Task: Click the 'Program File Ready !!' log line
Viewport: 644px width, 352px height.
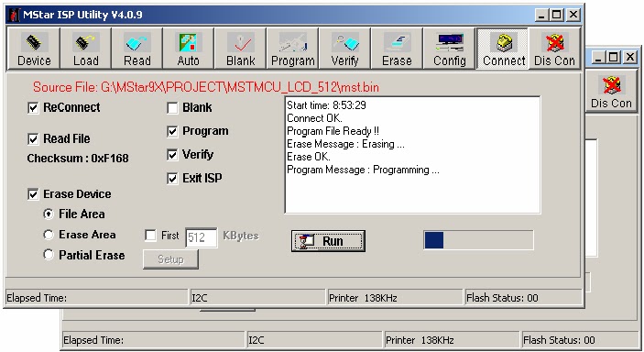Action: click(333, 131)
